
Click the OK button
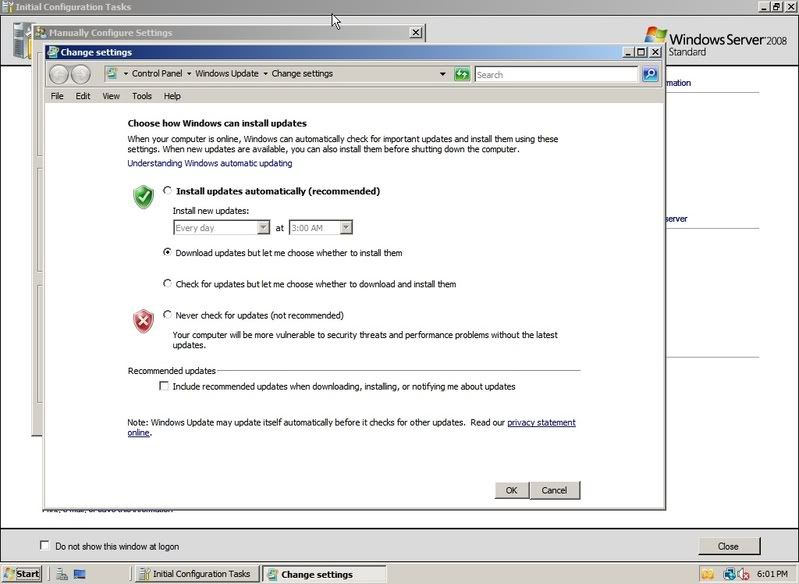(x=511, y=490)
